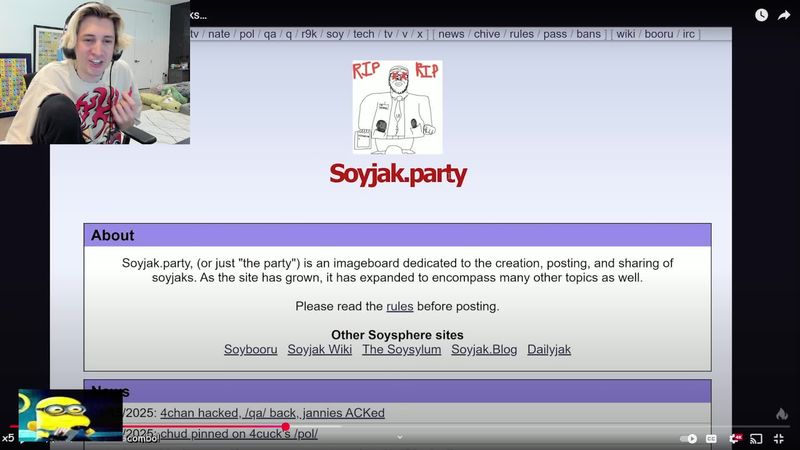Open the 'booru' link in the top nav

(658, 34)
